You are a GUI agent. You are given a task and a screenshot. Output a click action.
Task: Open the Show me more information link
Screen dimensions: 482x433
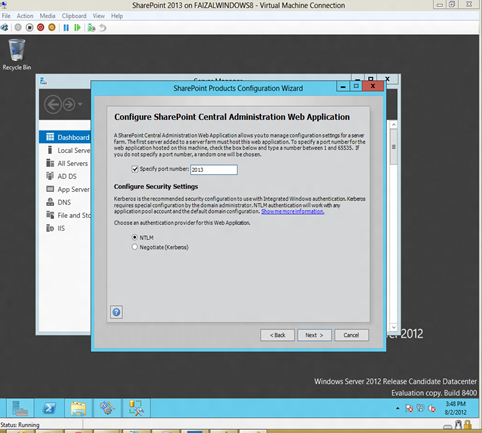293,211
